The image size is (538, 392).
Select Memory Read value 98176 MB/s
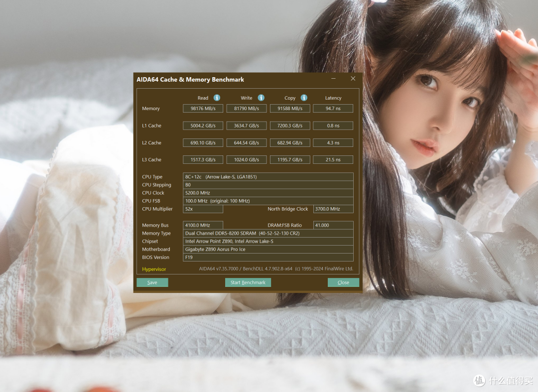click(203, 109)
